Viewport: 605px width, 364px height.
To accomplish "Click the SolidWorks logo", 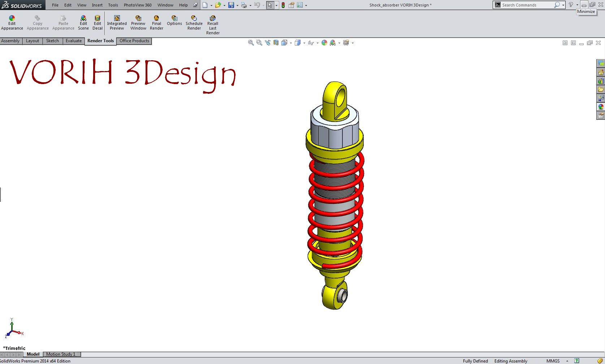I will (22, 5).
